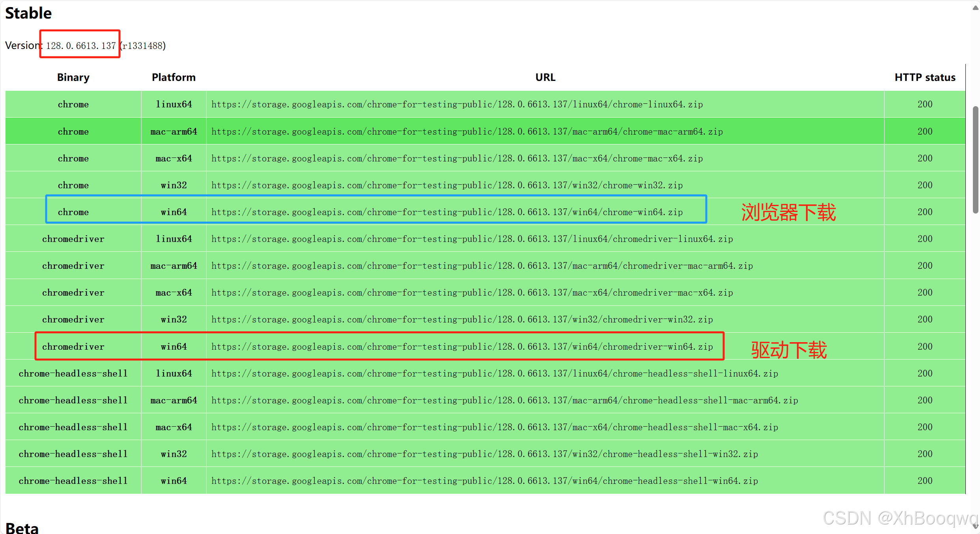Image resolution: width=980 pixels, height=534 pixels.
Task: Click the 200 status in chrome win64 row
Action: tap(925, 212)
